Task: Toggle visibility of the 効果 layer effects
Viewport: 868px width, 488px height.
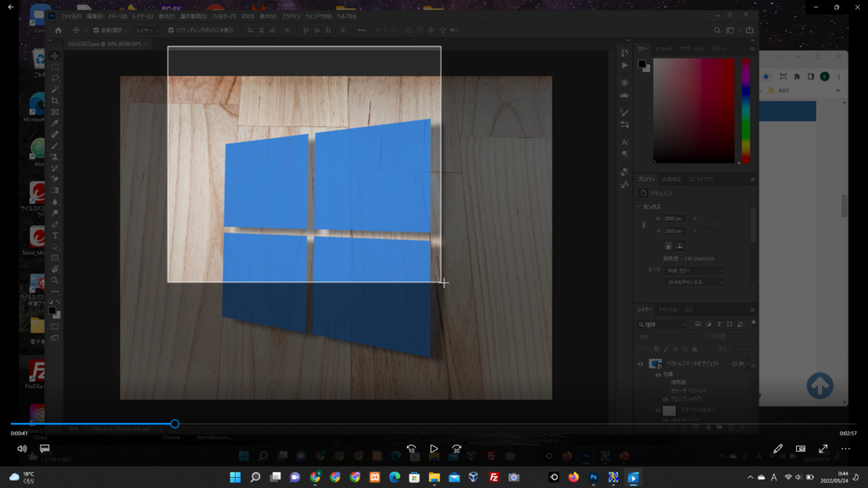Action: tap(658, 374)
